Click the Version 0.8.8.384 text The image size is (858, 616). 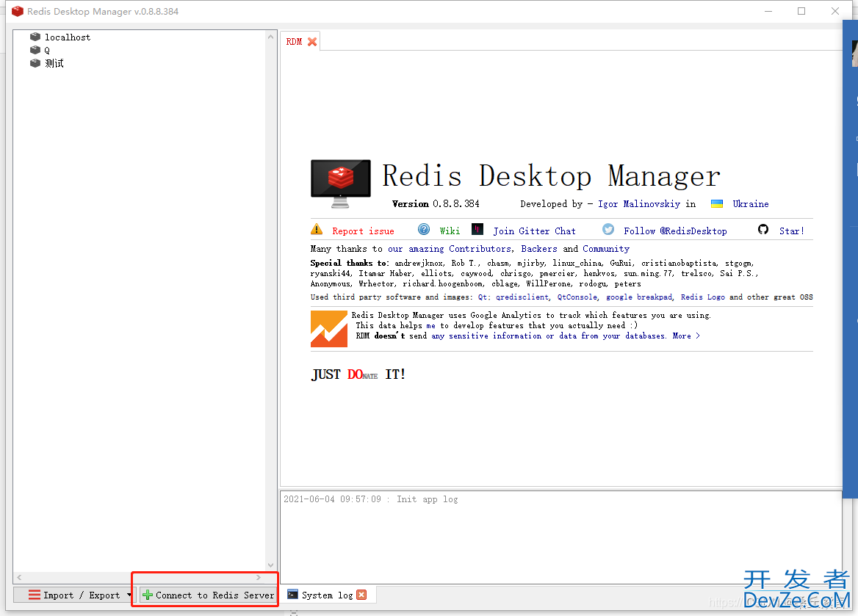point(436,204)
